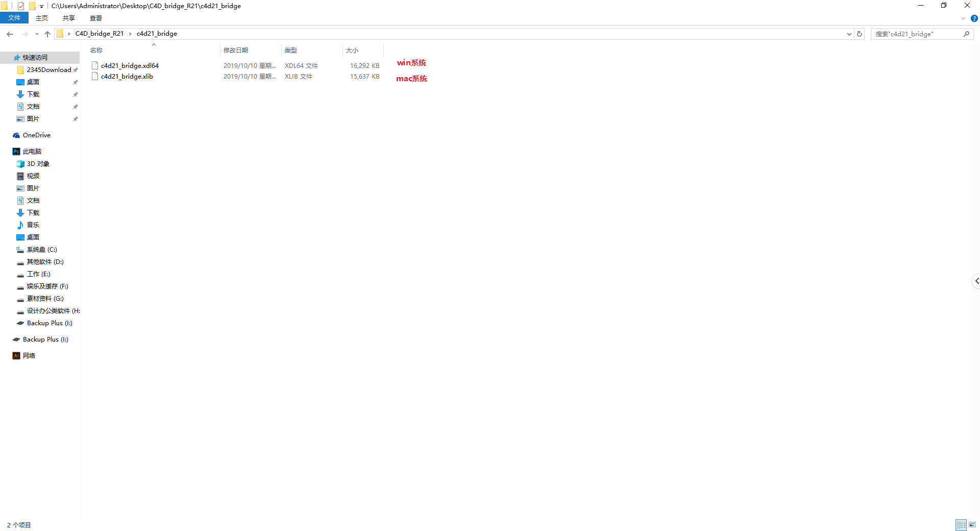
Task: Open 其他软件 (D:) drive
Action: point(45,262)
